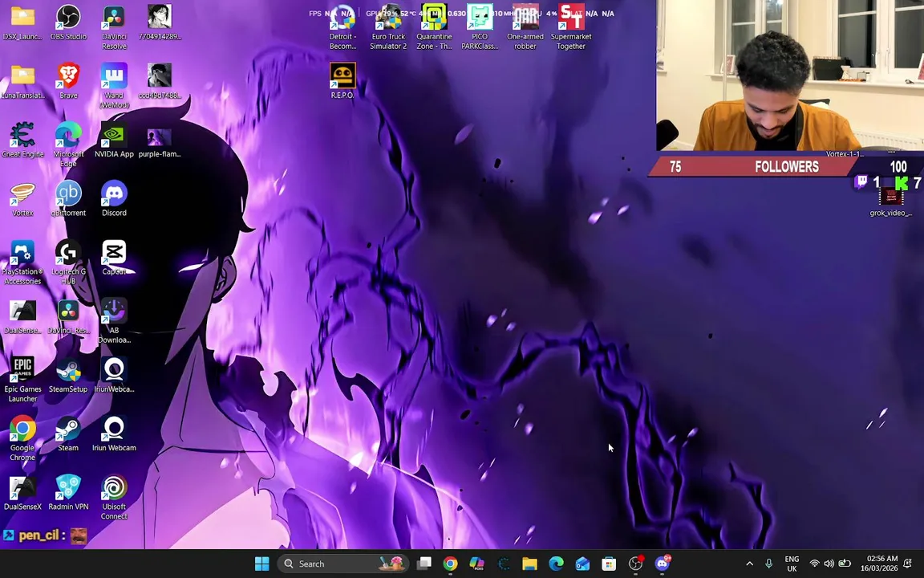Click the battery status tray icon
924x578 pixels.
845,564
